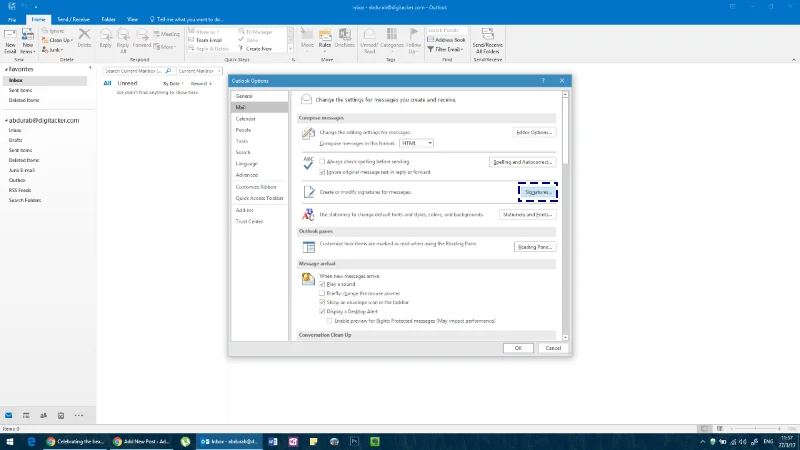Image resolution: width=800 pixels, height=450 pixels.
Task: Click the Signatures... button
Action: [538, 192]
